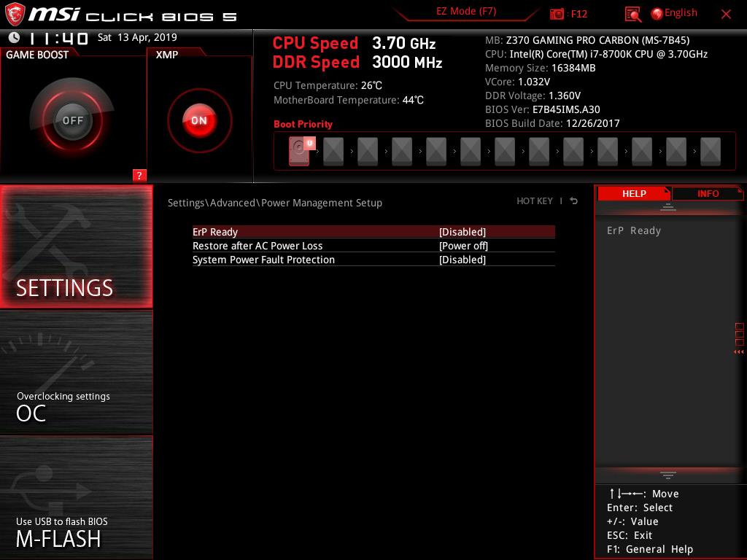Click the help panel bottom scroll handle

[668, 475]
